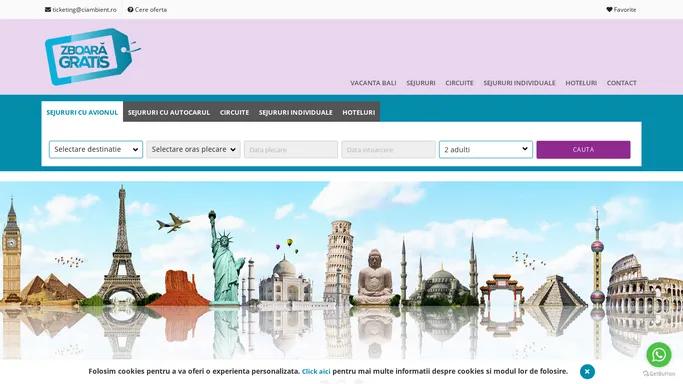Expand the Selectare destinatie dropdown
The image size is (683, 384).
96,149
